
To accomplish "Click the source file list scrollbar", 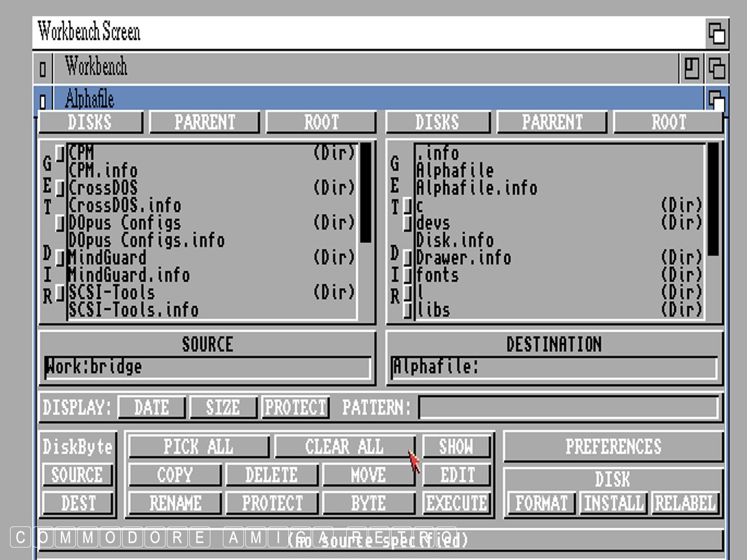I will click(365, 193).
